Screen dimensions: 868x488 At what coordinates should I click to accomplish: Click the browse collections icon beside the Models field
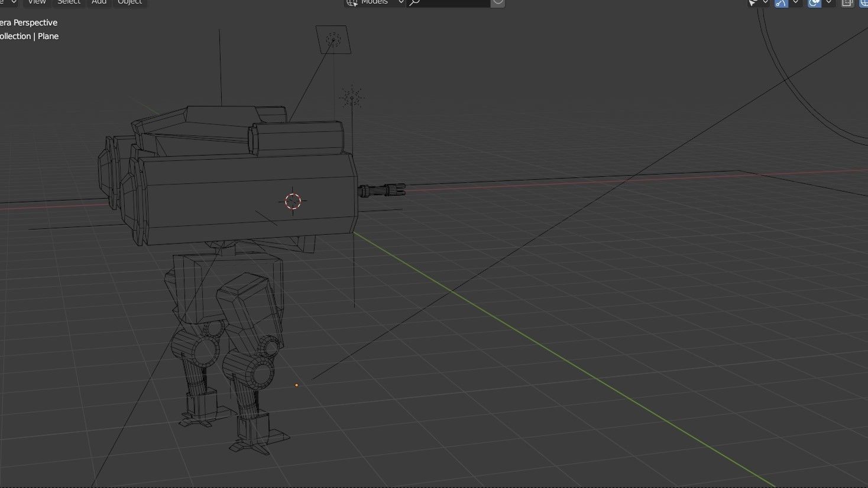click(352, 2)
